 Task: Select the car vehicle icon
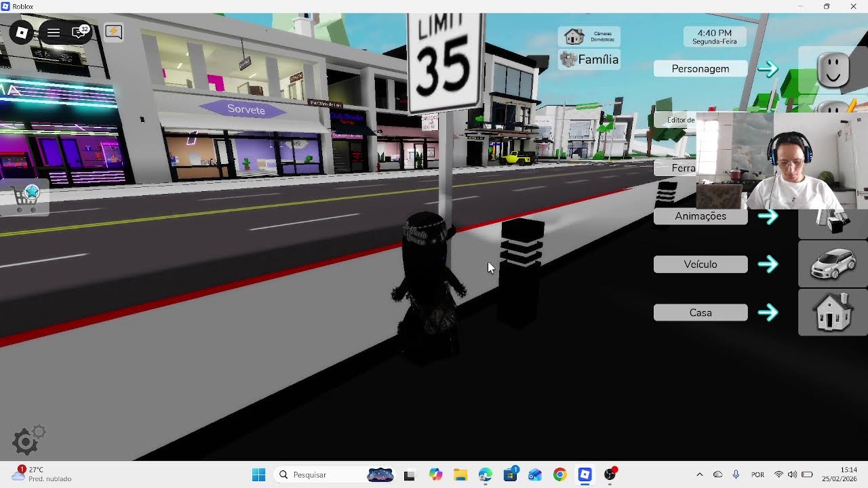tap(833, 264)
